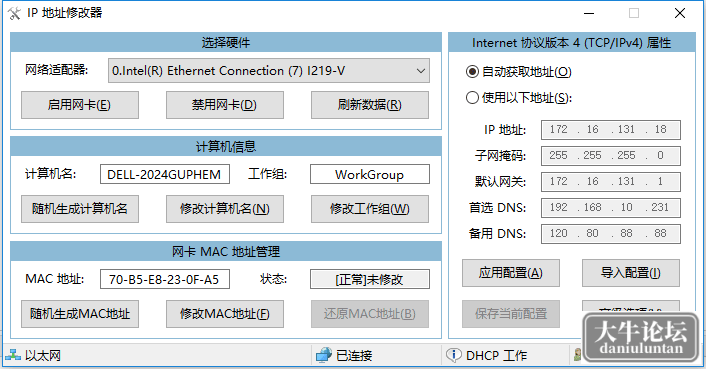706x369 pixels.
Task: Click the 以太网 status bar text
Action: (x=43, y=356)
